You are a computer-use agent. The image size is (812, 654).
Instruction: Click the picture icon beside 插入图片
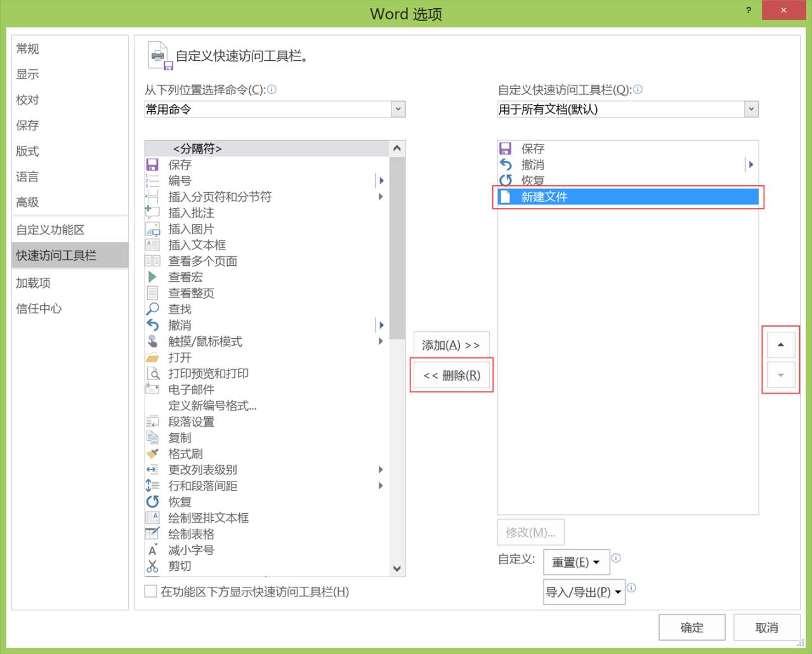click(x=152, y=229)
